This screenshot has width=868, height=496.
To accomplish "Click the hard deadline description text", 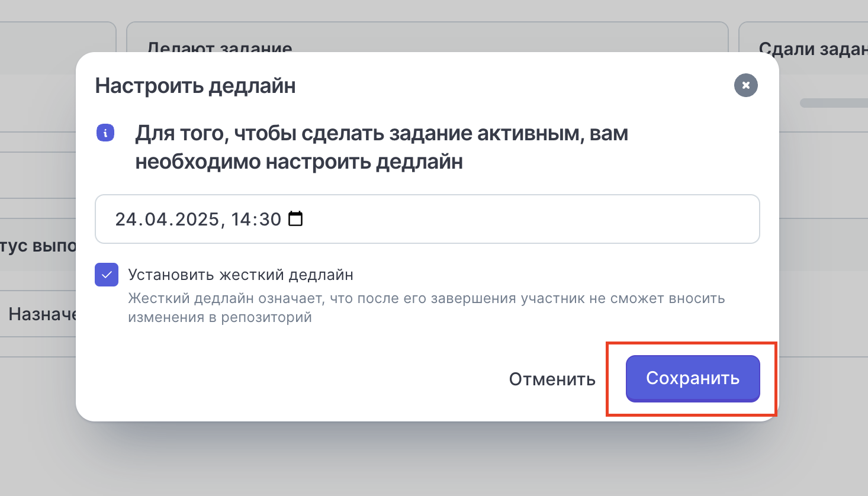I will coord(426,308).
